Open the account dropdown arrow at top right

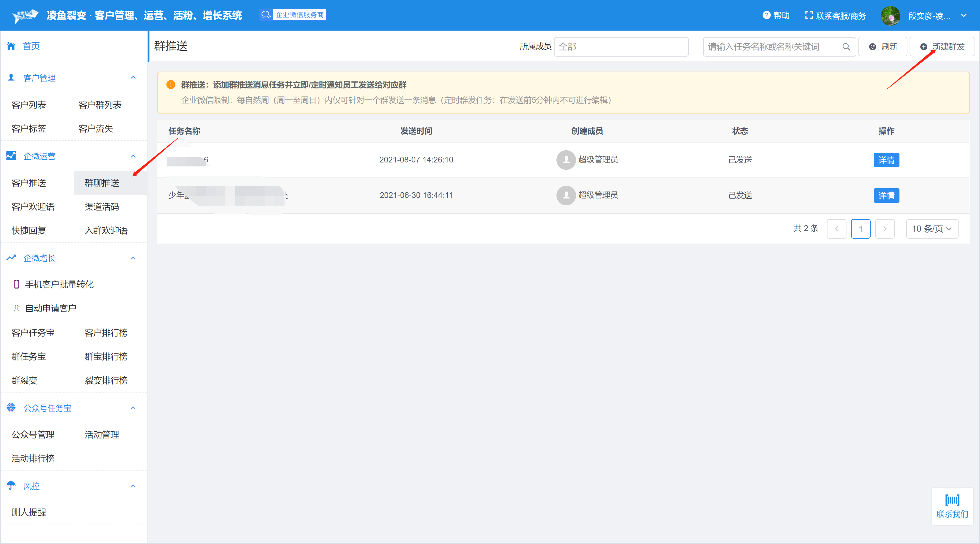(964, 16)
